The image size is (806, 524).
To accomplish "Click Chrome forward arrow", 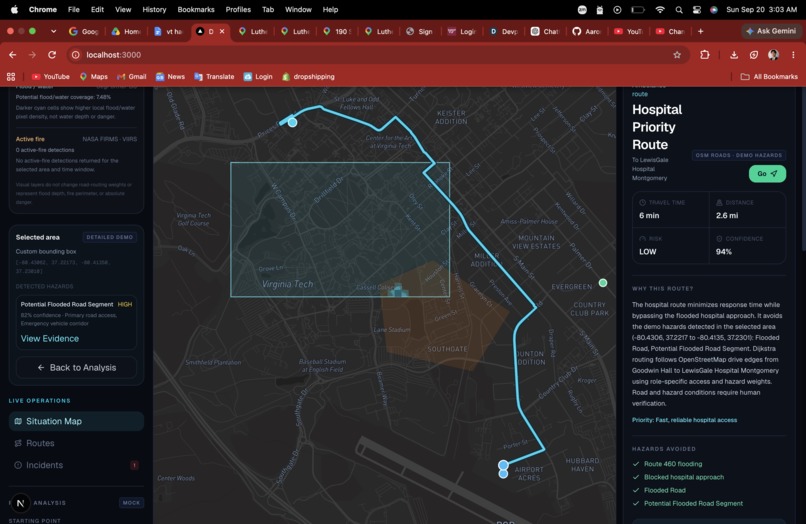I will tap(32, 55).
